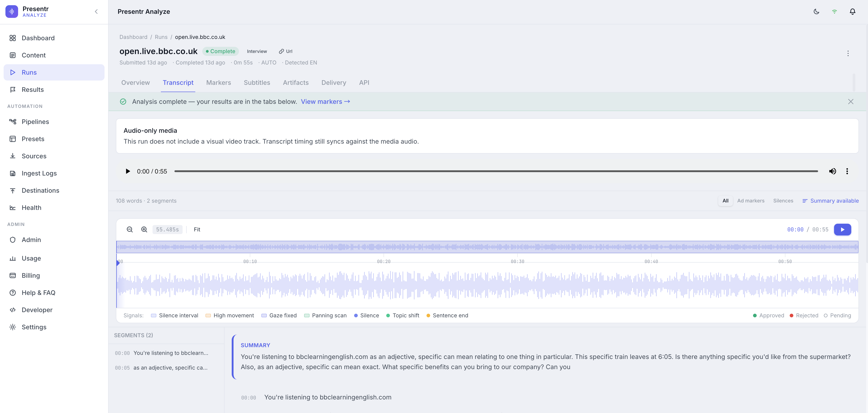The width and height of the screenshot is (868, 413).
Task: Open the Destinations panel
Action: [x=40, y=190]
